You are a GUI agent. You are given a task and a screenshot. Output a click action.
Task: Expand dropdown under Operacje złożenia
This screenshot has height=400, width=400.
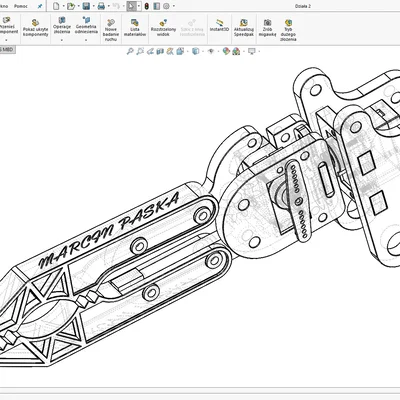tap(62, 40)
